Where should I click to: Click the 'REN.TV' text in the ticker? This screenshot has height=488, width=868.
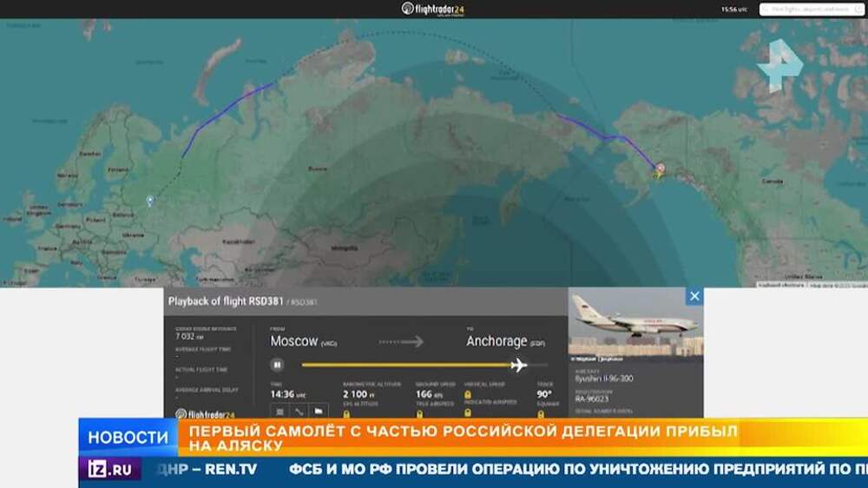230,469
